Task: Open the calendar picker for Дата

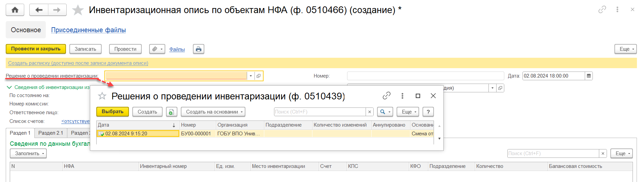Action: (x=589, y=76)
